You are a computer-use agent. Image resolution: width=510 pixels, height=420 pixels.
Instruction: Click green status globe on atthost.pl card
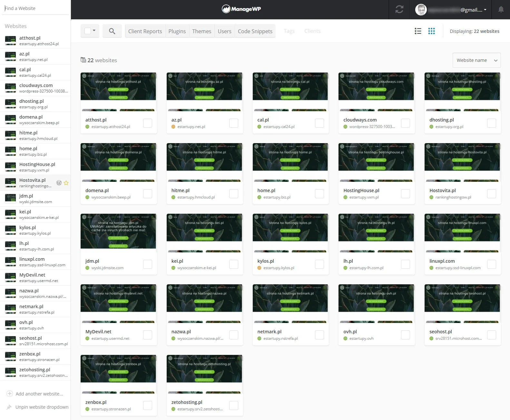pos(87,127)
